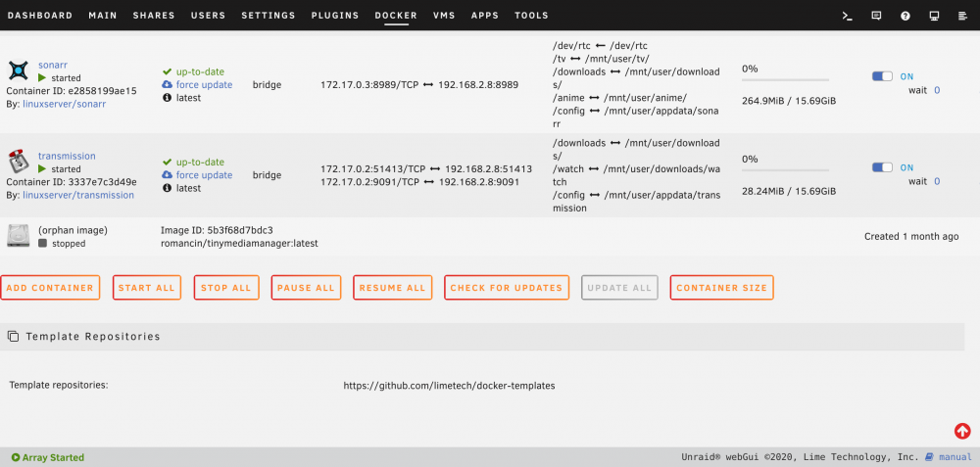Click the Array Started status icon
Image resolution: width=980 pixels, height=467 pixels.
click(x=16, y=457)
